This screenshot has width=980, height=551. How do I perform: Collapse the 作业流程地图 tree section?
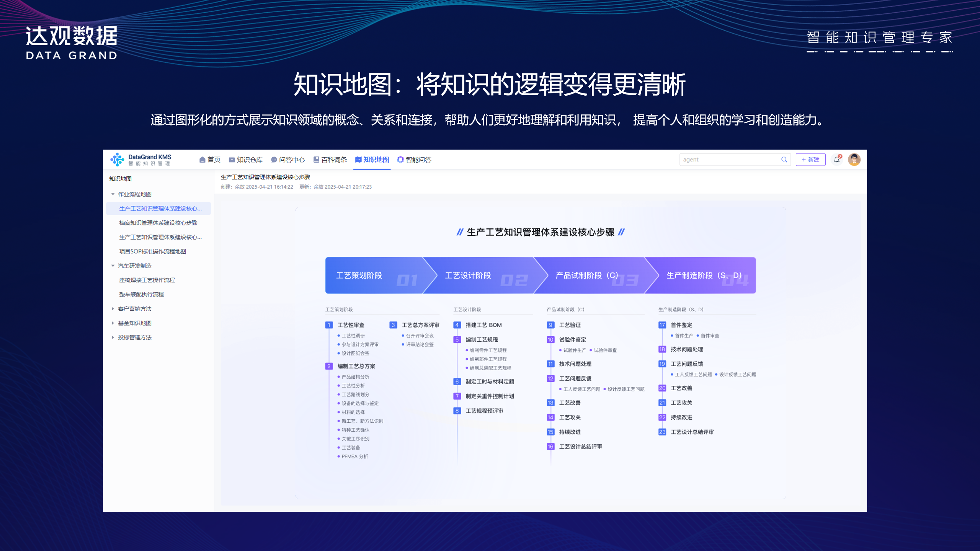tap(112, 194)
